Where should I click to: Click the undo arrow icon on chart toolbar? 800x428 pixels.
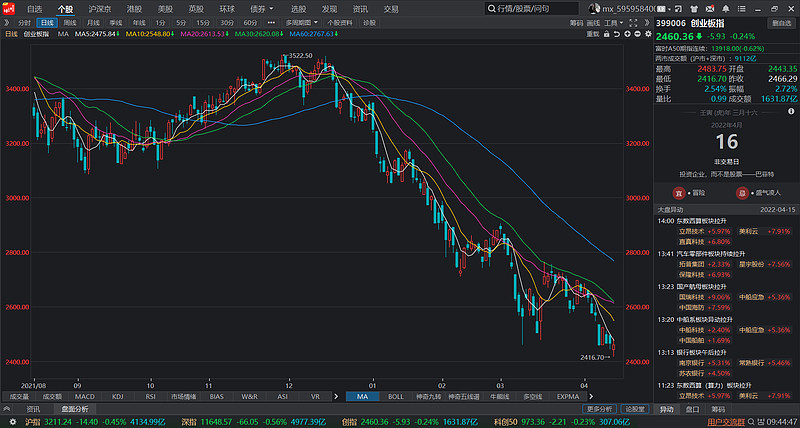pos(617,34)
